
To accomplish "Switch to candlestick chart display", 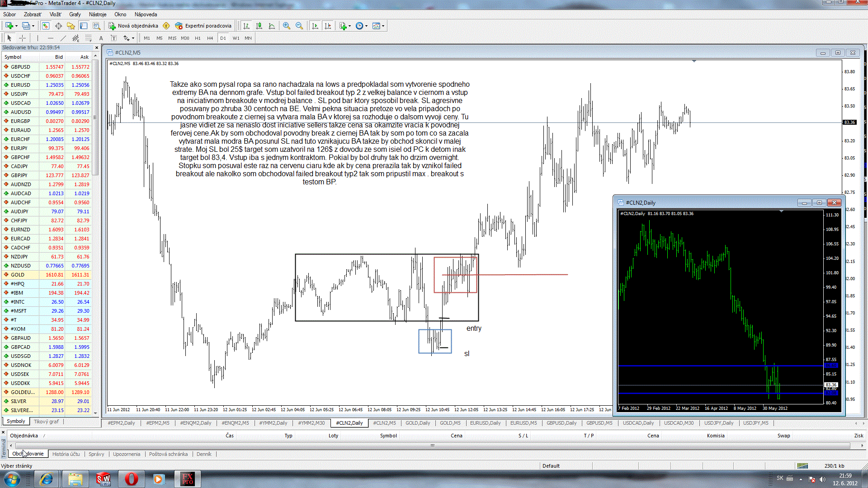I will tap(259, 26).
